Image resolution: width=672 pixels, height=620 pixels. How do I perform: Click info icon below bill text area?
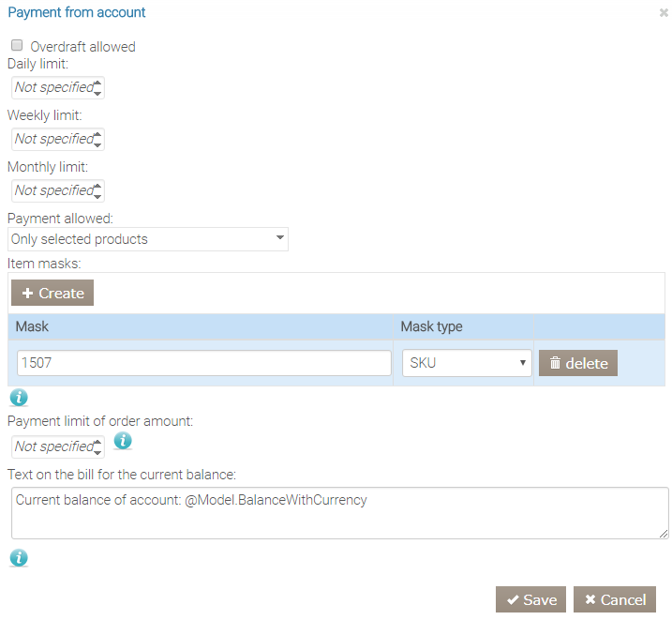click(x=19, y=558)
